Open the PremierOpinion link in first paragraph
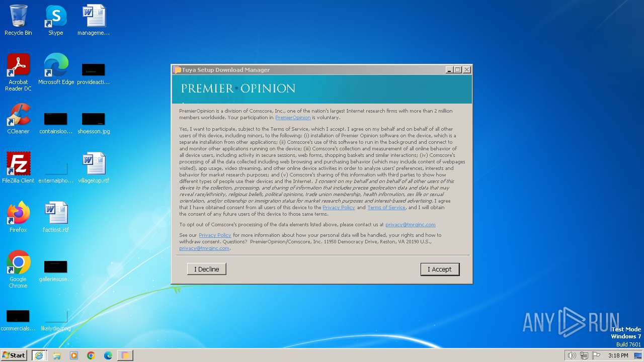 pyautogui.click(x=293, y=117)
